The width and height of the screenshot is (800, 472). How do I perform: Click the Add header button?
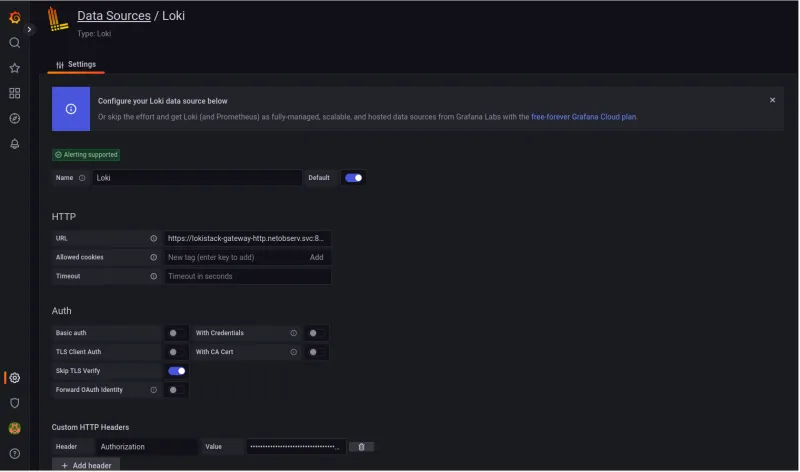[86, 465]
